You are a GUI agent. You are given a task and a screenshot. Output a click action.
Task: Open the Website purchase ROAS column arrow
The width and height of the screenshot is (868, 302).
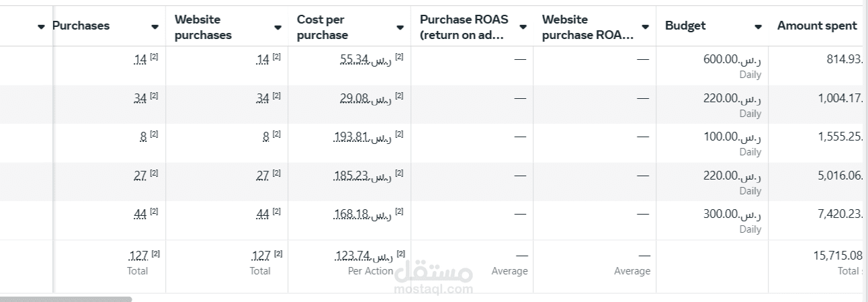pyautogui.click(x=646, y=27)
